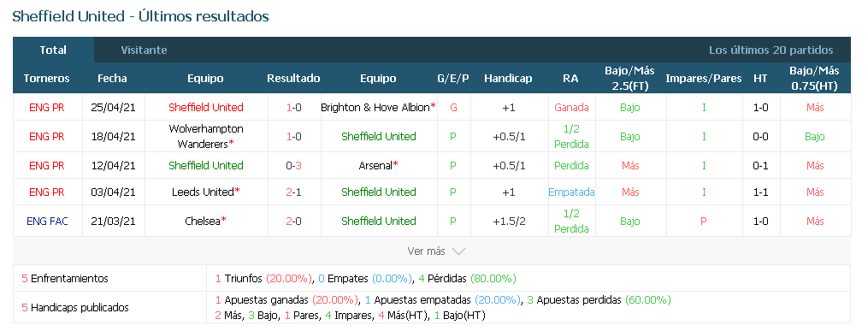Click green Sheffield United in Chelsea row
This screenshot has width=868, height=331.
379,221
